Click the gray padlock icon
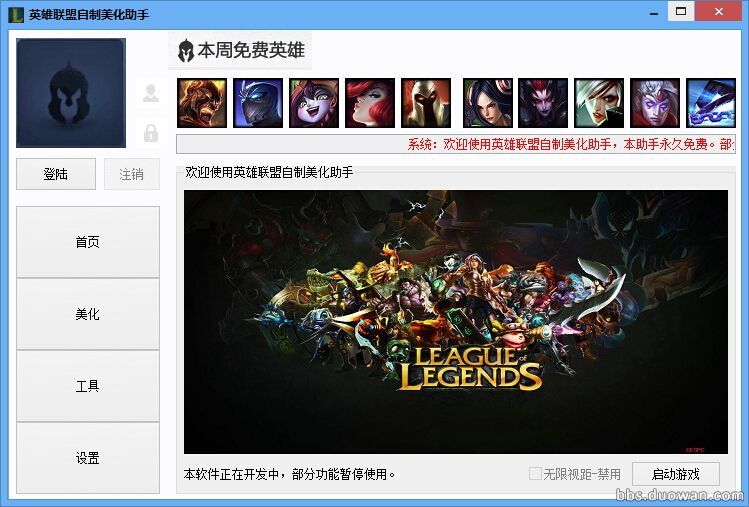Screen dimensions: 749x507 (151, 133)
